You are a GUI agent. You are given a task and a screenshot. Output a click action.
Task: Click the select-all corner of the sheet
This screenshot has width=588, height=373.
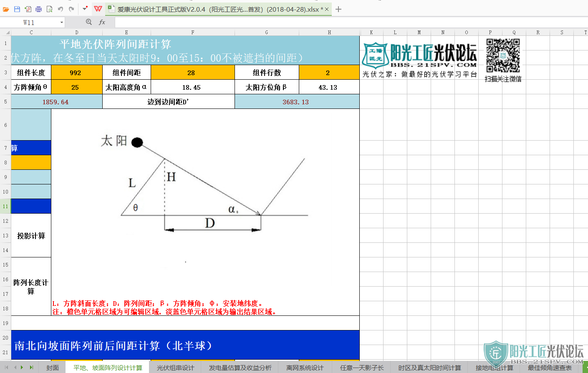[x=5, y=32]
